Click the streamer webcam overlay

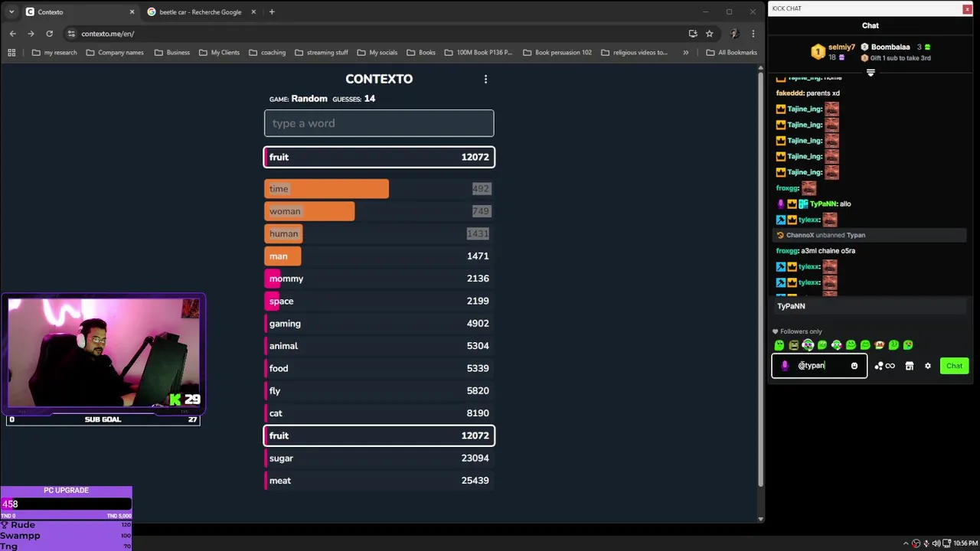tap(103, 354)
